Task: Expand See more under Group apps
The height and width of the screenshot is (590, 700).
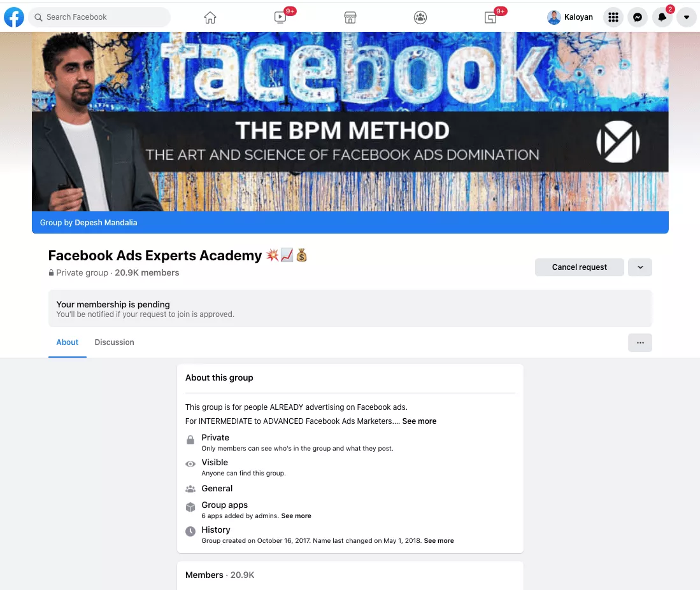Action: click(296, 516)
